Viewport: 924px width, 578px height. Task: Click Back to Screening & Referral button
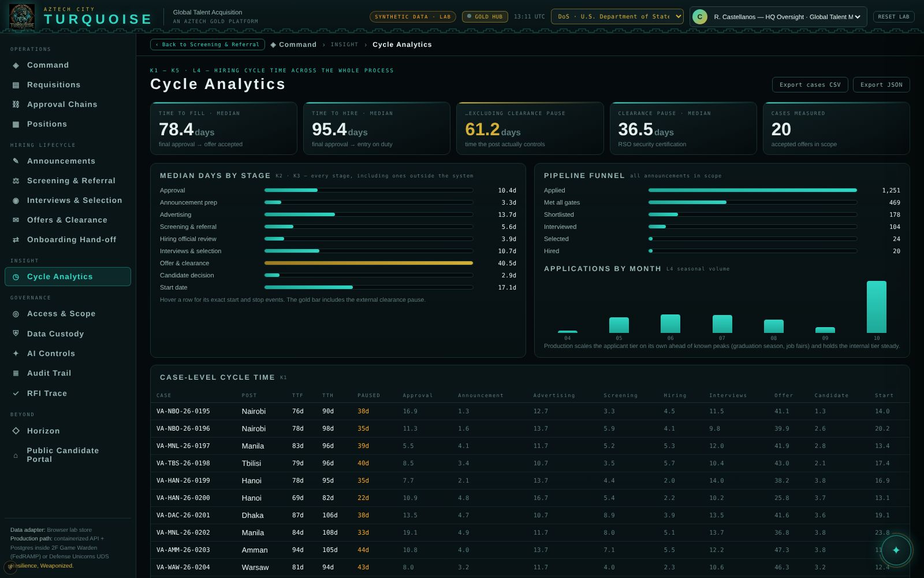[x=207, y=45]
